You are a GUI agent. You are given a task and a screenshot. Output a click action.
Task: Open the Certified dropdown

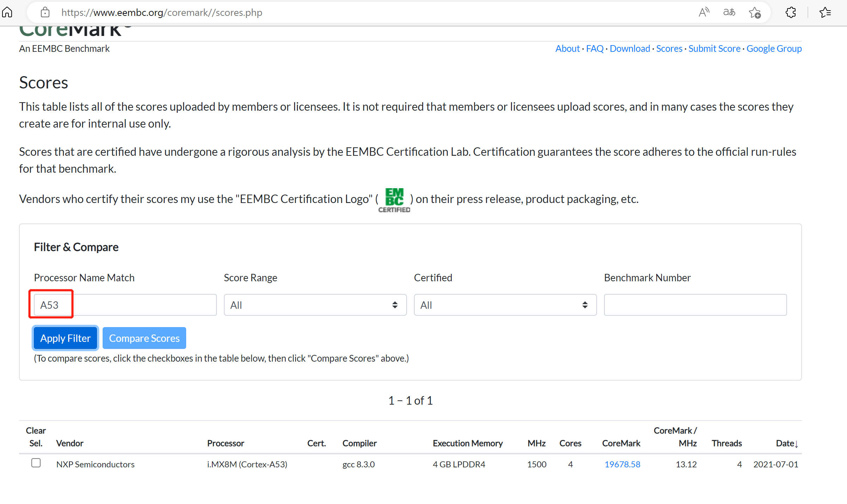[505, 305]
